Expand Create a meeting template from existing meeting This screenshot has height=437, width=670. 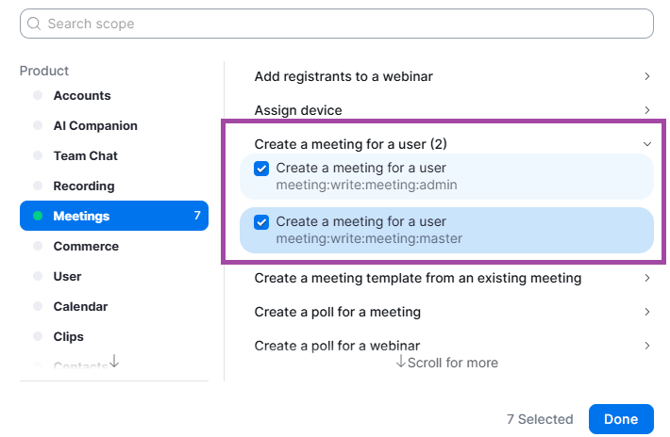pos(647,278)
